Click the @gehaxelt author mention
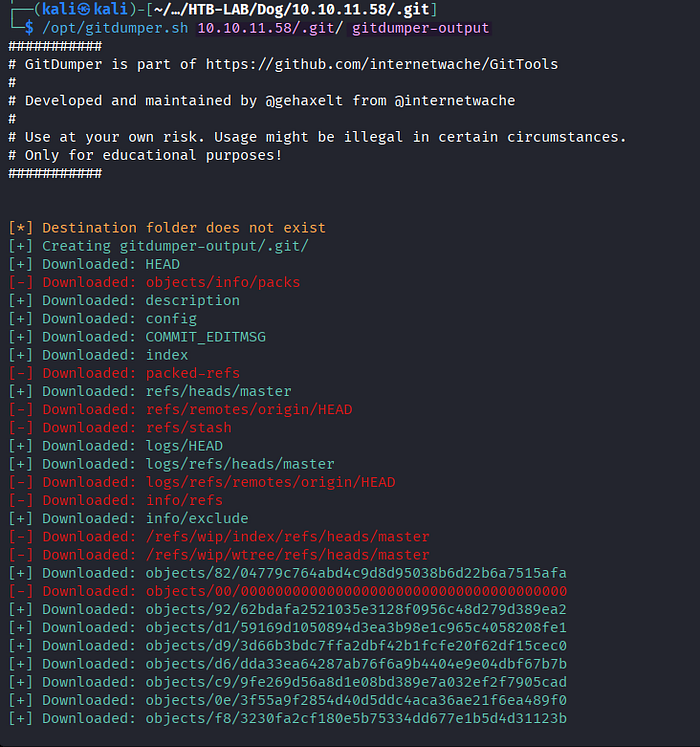Screen dimensions: 700x747 [x=304, y=101]
